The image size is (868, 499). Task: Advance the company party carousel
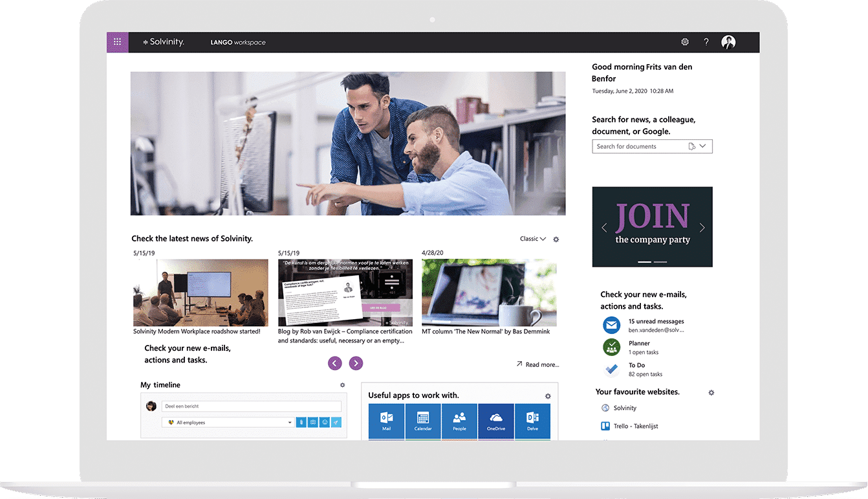coord(702,227)
